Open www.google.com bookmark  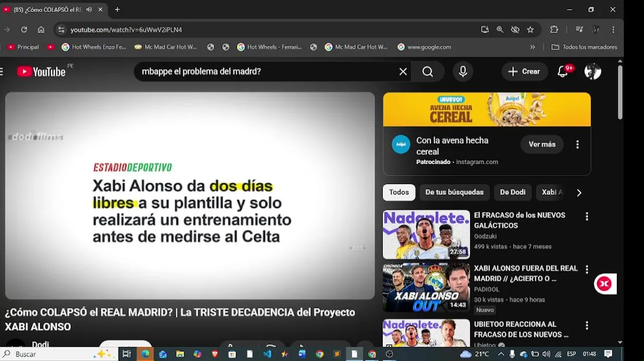coord(424,47)
